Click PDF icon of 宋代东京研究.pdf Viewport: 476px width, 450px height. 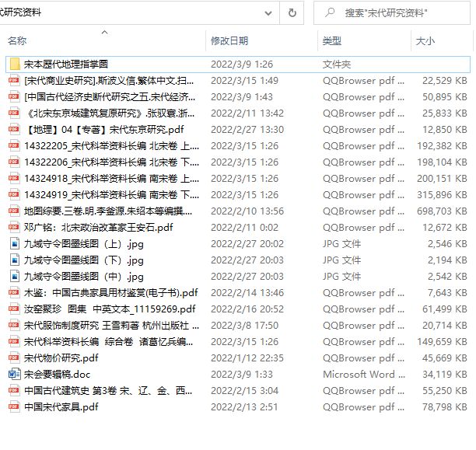pos(14,130)
